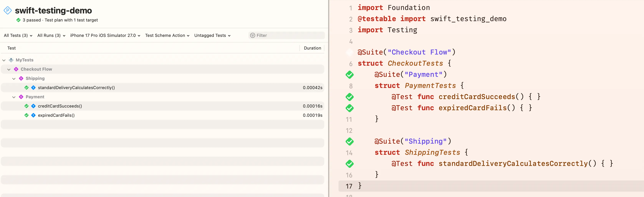This screenshot has width=644, height=197.
Task: Click the swift-testing-demo title
Action: click(x=53, y=11)
